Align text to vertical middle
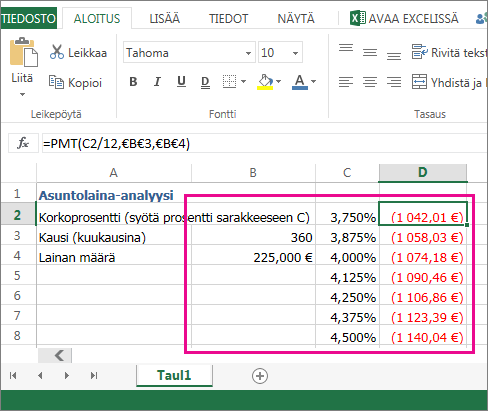The height and width of the screenshot is (411, 488). click(x=370, y=52)
